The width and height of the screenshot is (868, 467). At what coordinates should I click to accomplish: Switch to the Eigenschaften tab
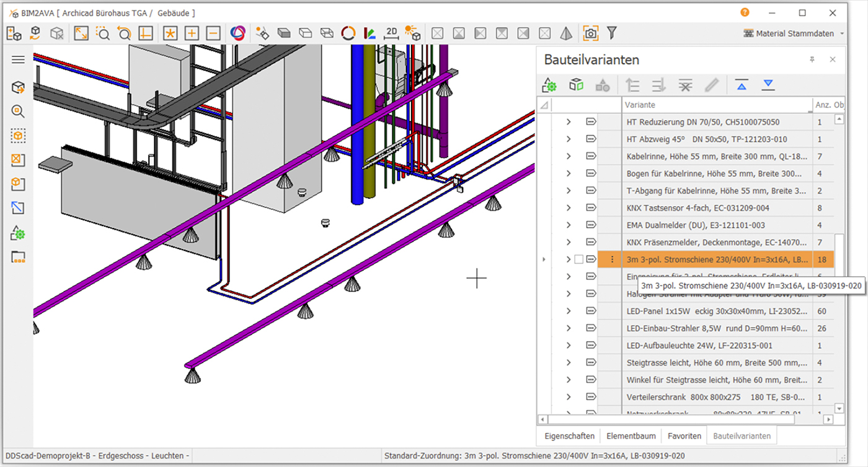(x=569, y=436)
